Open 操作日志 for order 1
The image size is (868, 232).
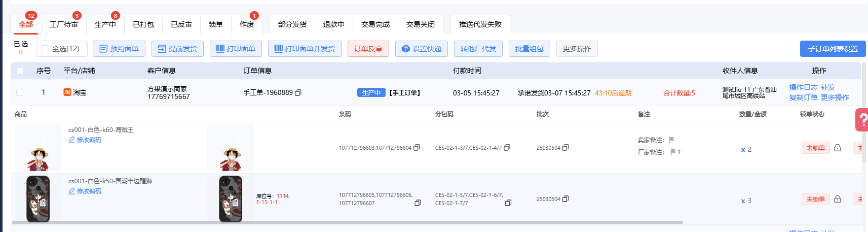[803, 87]
